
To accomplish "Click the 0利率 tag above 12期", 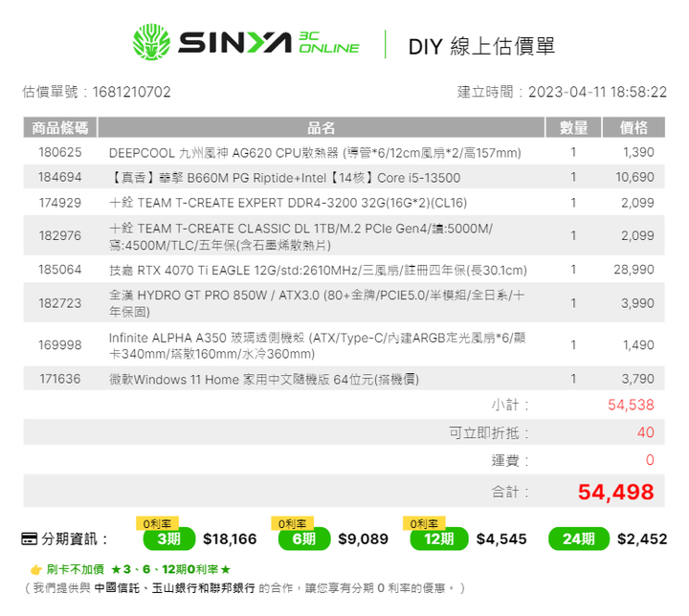I will pos(424,523).
